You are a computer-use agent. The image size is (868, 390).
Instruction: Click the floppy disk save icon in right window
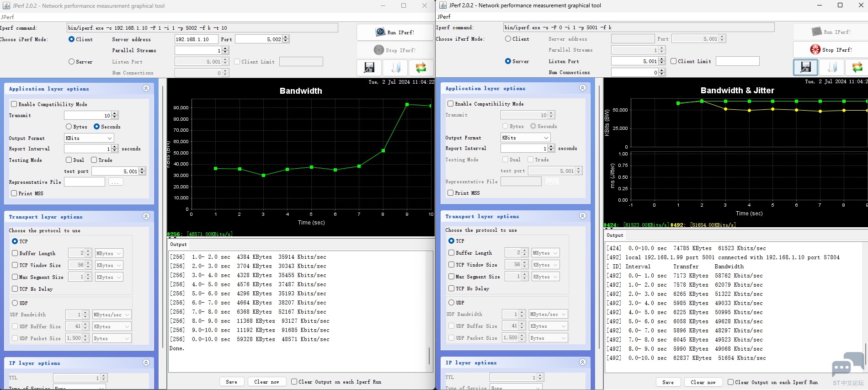click(805, 67)
